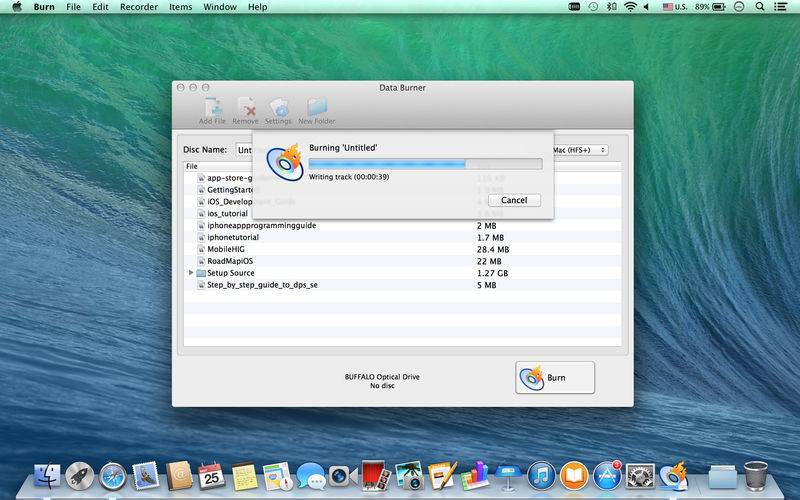Open the Help menu
This screenshot has height=500, width=800.
(x=258, y=7)
